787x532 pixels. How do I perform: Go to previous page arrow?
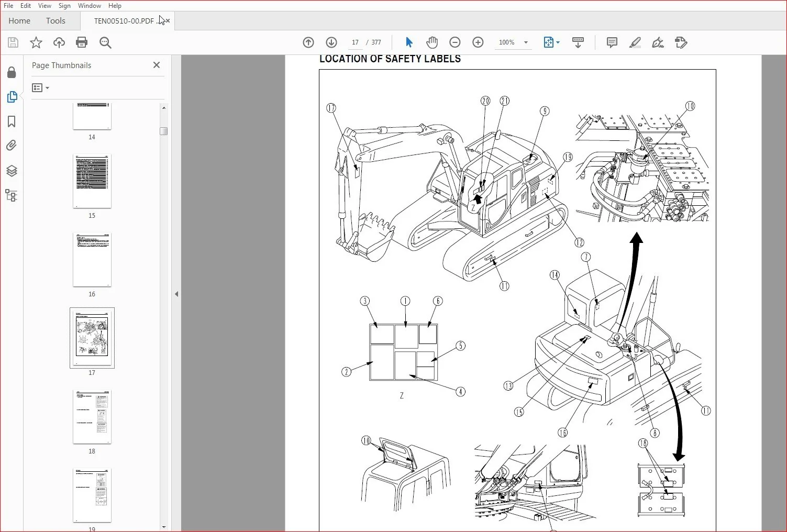(x=308, y=42)
